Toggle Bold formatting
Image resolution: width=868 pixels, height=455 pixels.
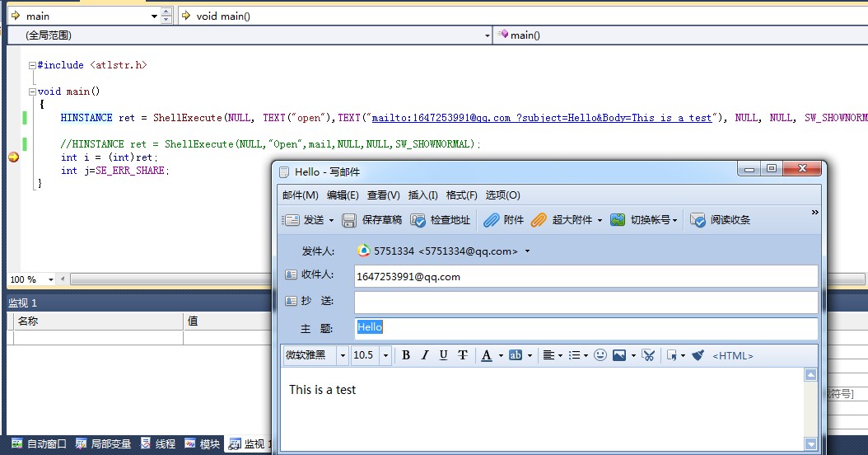[x=406, y=355]
